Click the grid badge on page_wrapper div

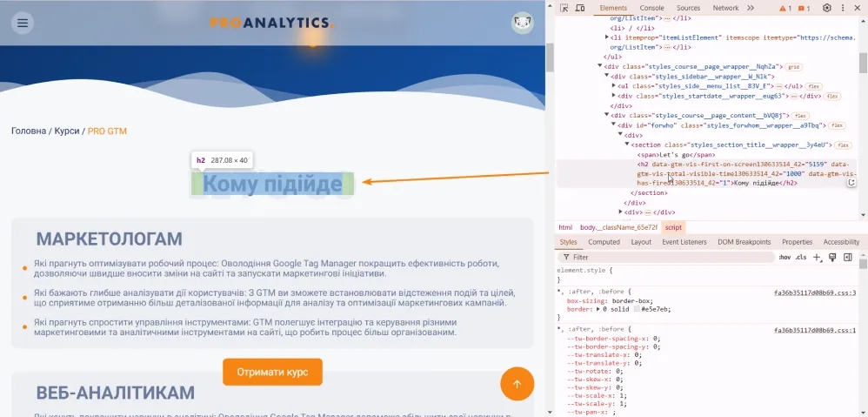(x=794, y=67)
